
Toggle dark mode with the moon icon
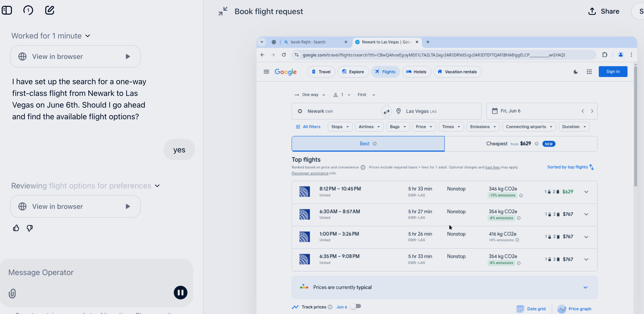(x=576, y=72)
